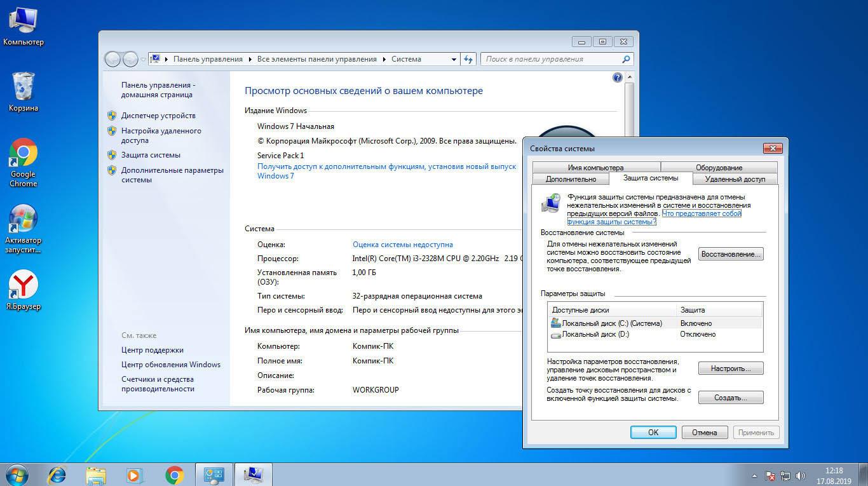
Task: Click the Chrome icon on the taskbar
Action: pyautogui.click(x=174, y=474)
